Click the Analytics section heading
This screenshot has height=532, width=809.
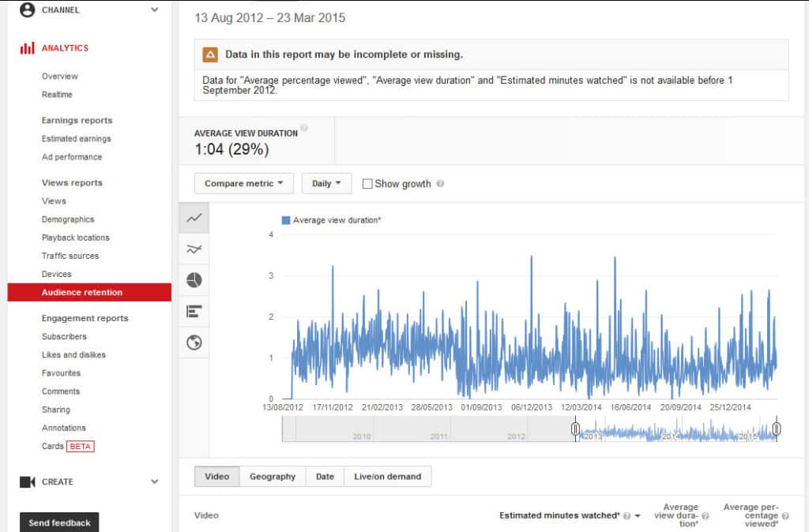click(65, 48)
